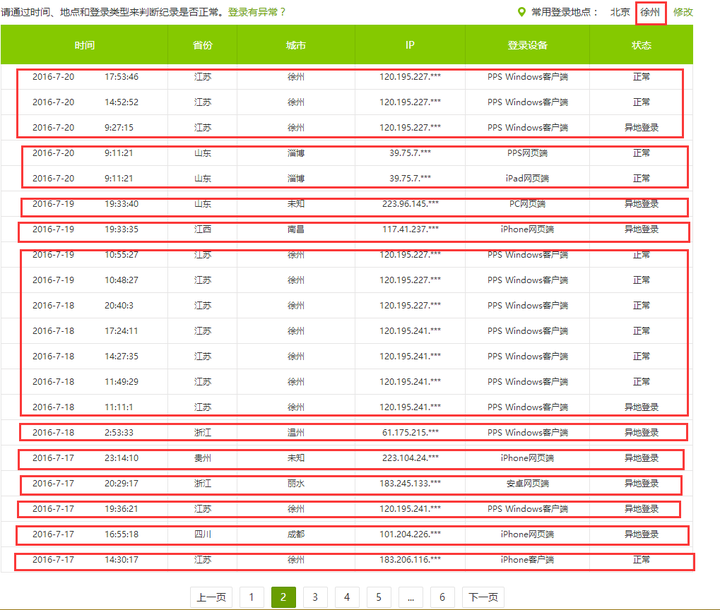The height and width of the screenshot is (610, 720).
Task: Click 成都 city cell
Action: [296, 534]
